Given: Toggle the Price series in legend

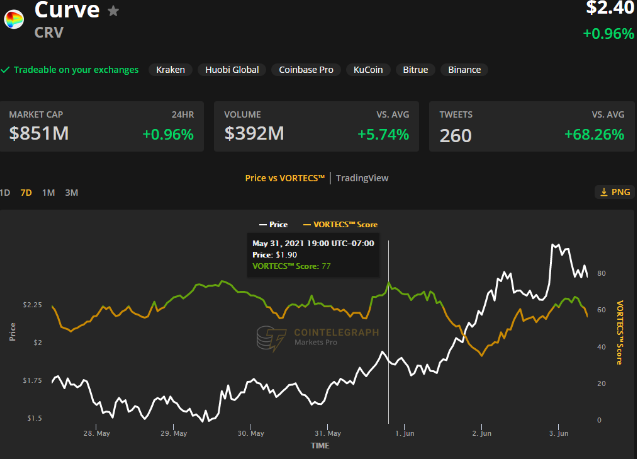Looking at the screenshot, I should 273,224.
